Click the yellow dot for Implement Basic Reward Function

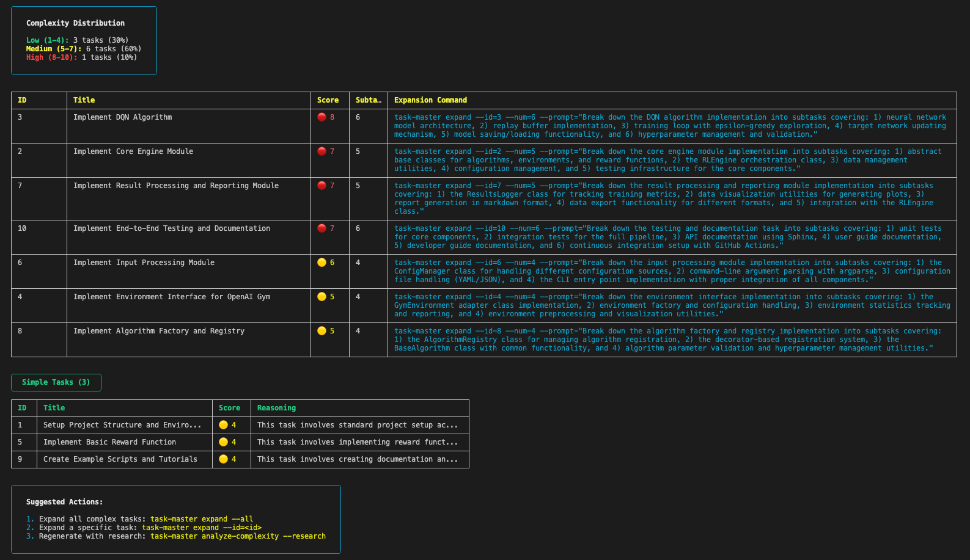coord(223,442)
